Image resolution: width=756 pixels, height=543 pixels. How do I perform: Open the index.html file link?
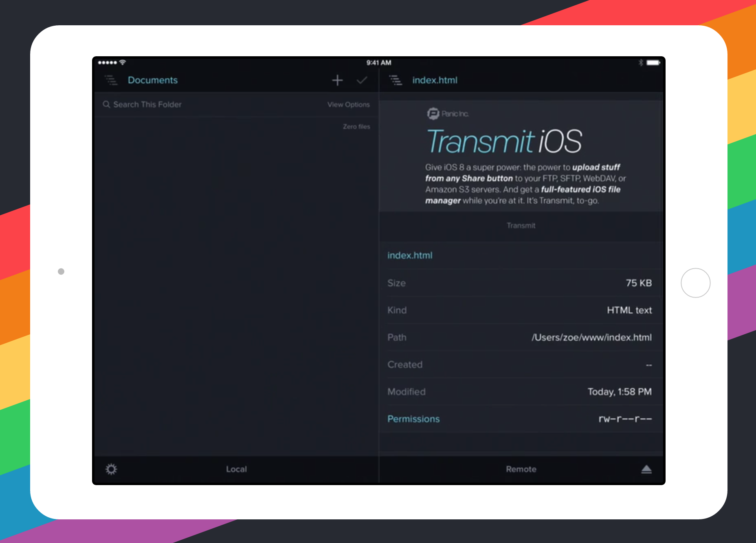(x=410, y=255)
